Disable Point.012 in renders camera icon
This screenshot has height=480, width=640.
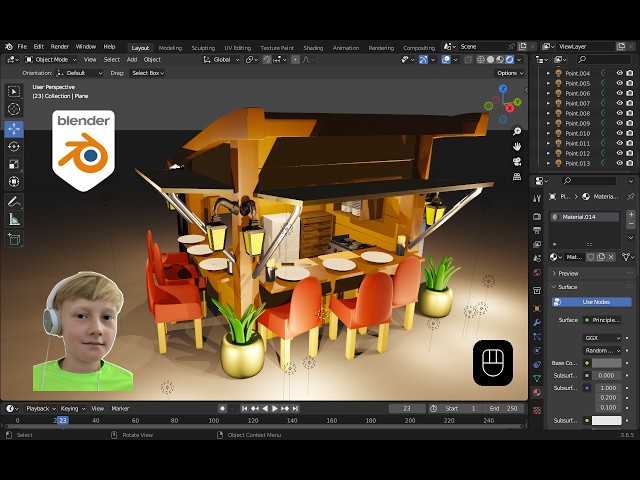(630, 153)
